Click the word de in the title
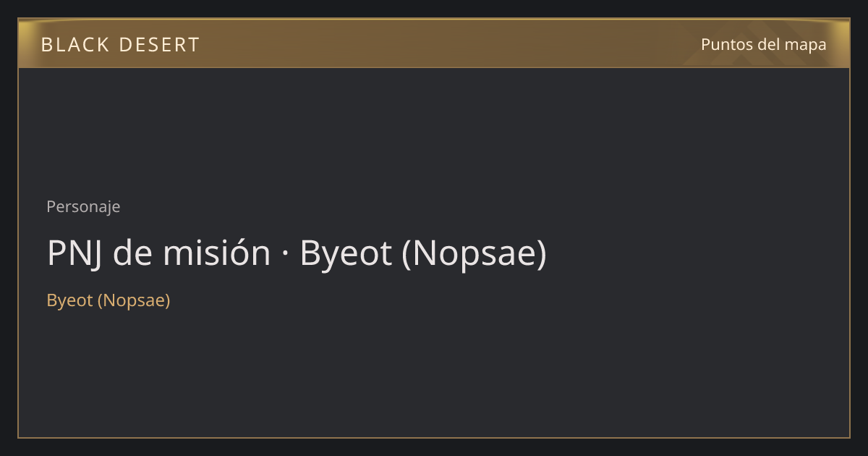 [x=133, y=253]
